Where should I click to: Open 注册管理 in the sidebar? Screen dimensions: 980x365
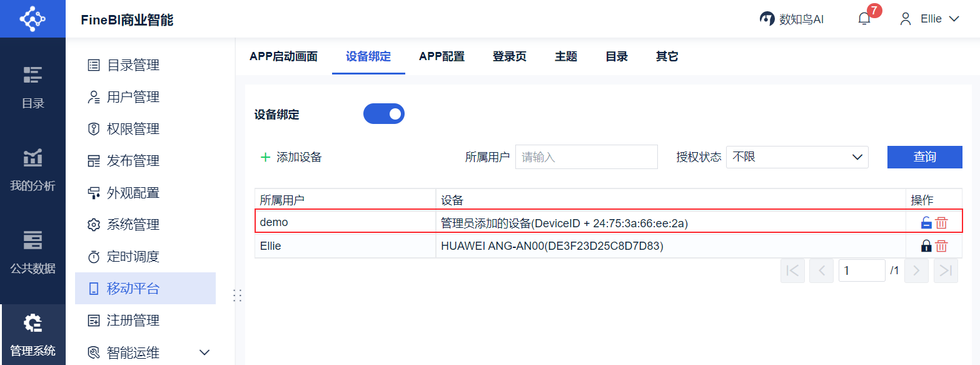[x=145, y=321]
